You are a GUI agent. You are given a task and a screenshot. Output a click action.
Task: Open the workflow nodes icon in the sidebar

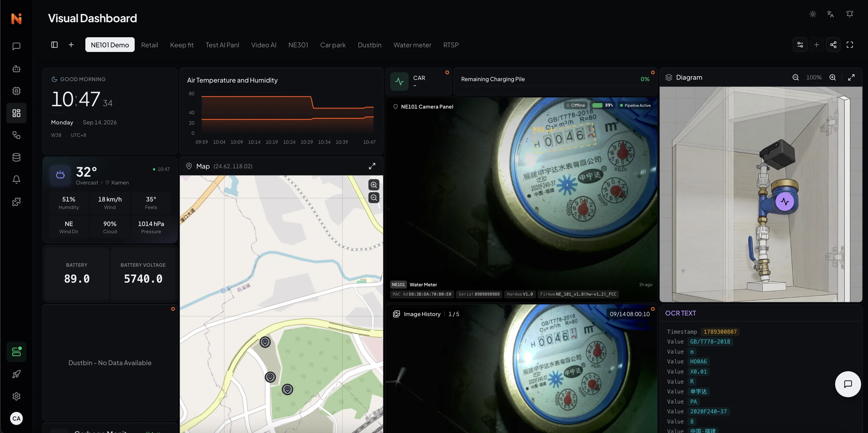point(16,135)
